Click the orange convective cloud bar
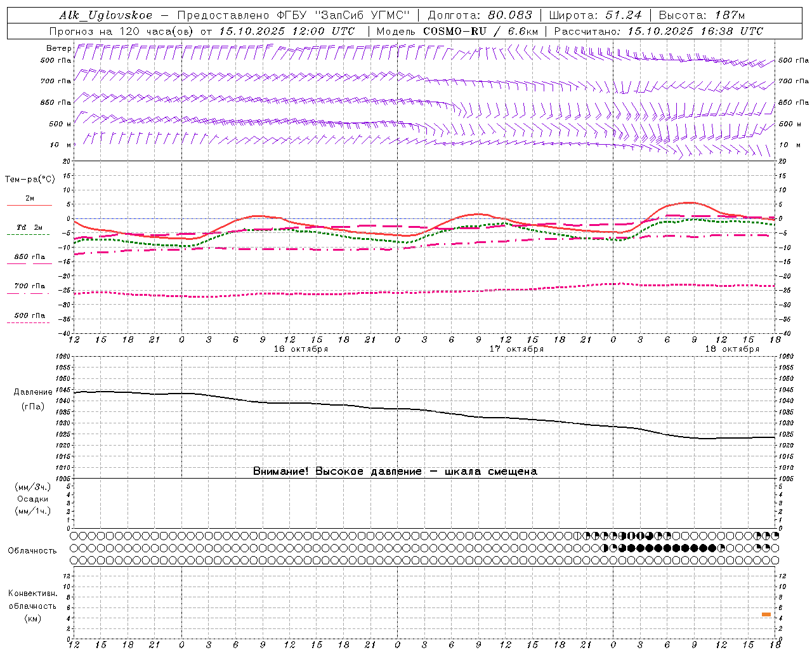Image resolution: width=812 pixels, height=650 pixels. [x=766, y=614]
